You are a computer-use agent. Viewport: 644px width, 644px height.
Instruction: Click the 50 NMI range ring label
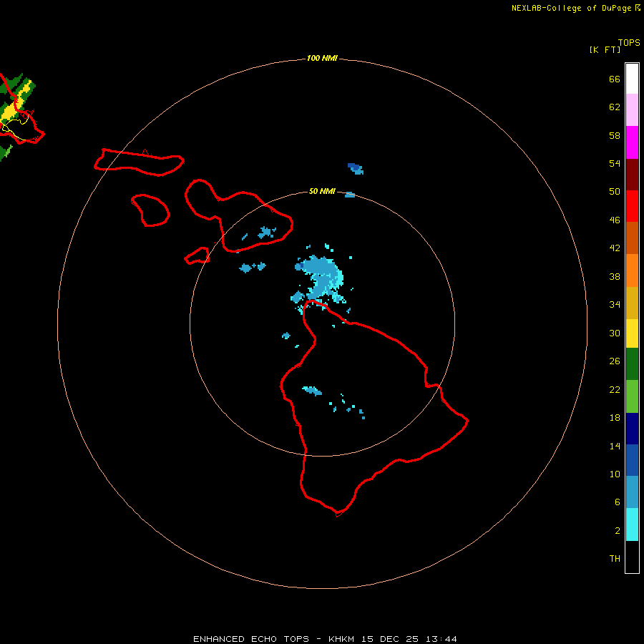click(x=322, y=191)
